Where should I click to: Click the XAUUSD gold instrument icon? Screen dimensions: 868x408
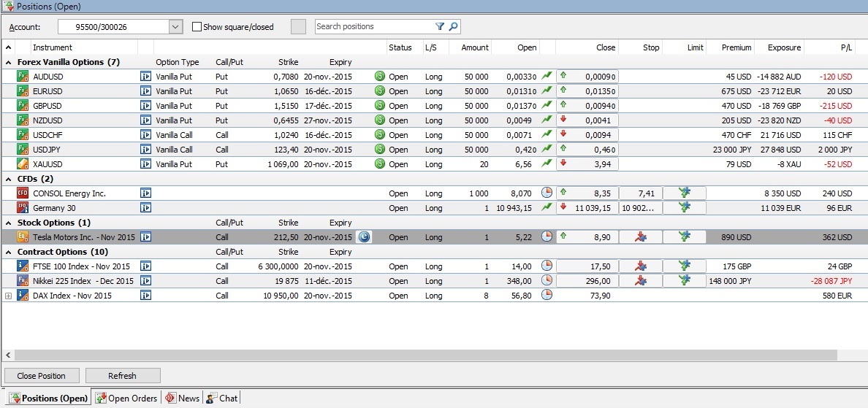point(23,163)
